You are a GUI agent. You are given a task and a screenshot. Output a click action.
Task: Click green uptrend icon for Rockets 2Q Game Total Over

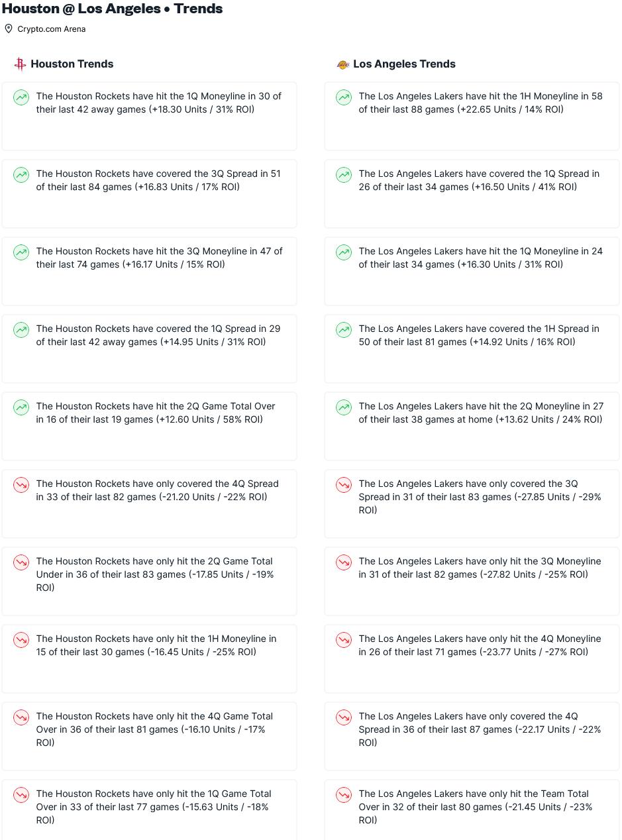tap(21, 407)
